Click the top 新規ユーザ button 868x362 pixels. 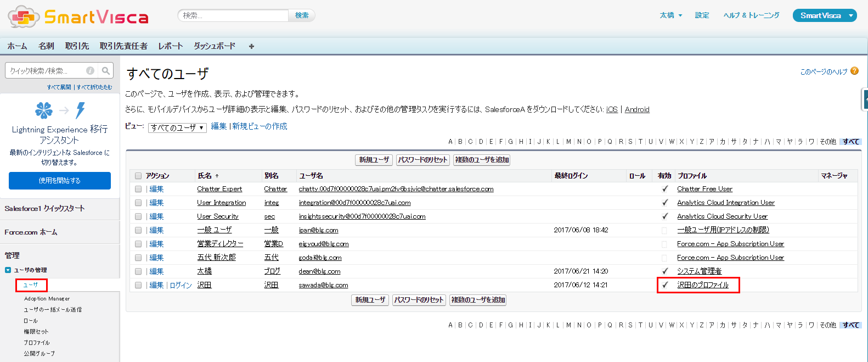[x=374, y=160]
